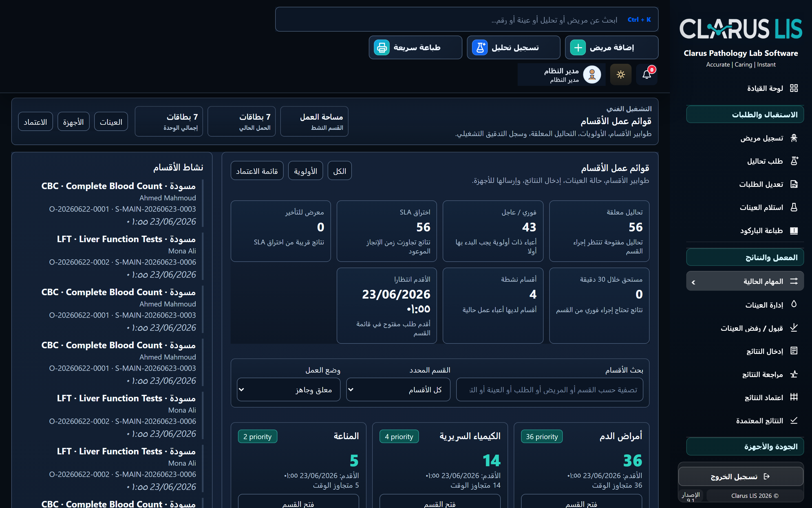Click the اختراق SLA 56 stat card
The image size is (812, 508).
[387, 231]
